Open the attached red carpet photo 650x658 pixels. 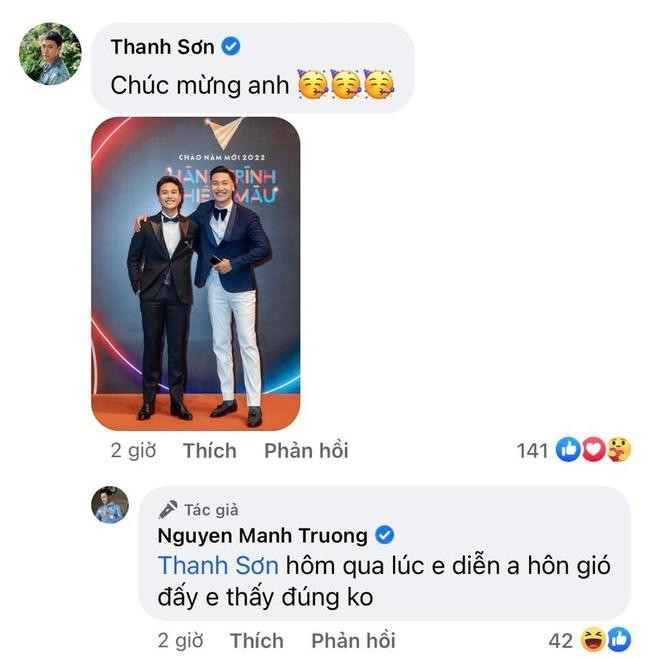click(196, 273)
